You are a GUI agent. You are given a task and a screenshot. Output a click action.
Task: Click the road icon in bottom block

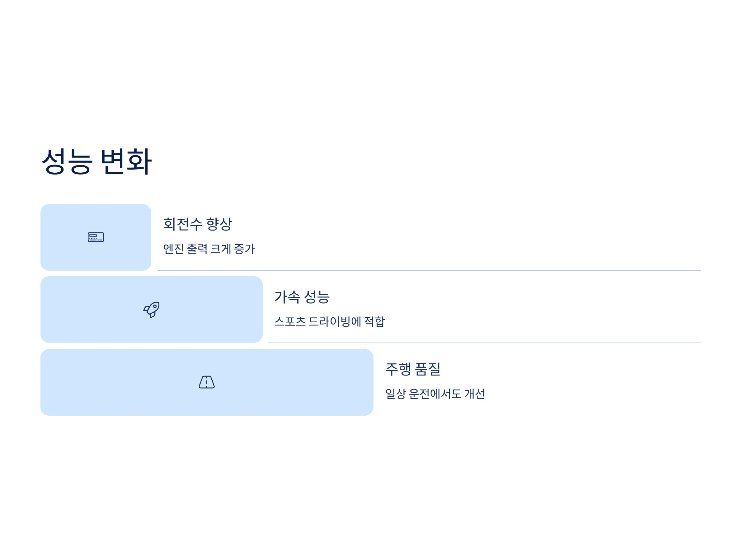[x=207, y=382]
